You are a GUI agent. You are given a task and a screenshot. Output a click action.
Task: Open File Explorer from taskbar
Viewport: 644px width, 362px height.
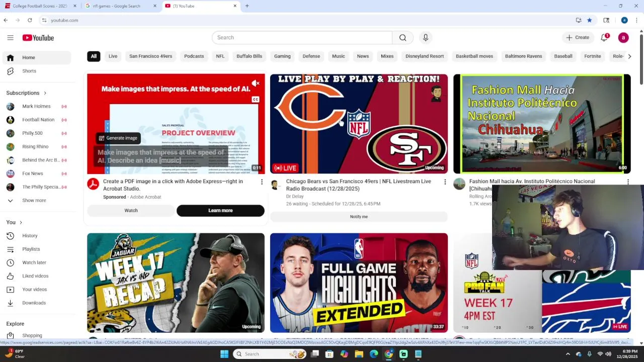click(x=359, y=354)
